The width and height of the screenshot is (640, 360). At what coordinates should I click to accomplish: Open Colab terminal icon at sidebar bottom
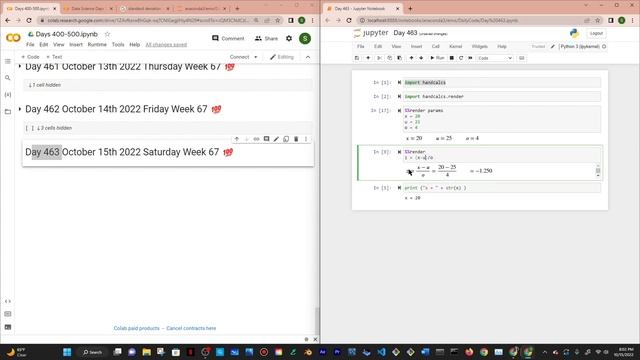tap(8, 327)
